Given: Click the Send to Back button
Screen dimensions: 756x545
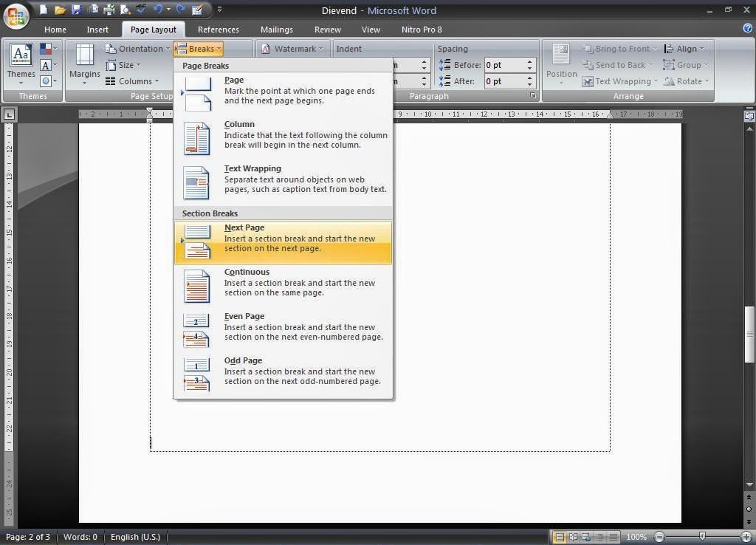Looking at the screenshot, I should 617,65.
